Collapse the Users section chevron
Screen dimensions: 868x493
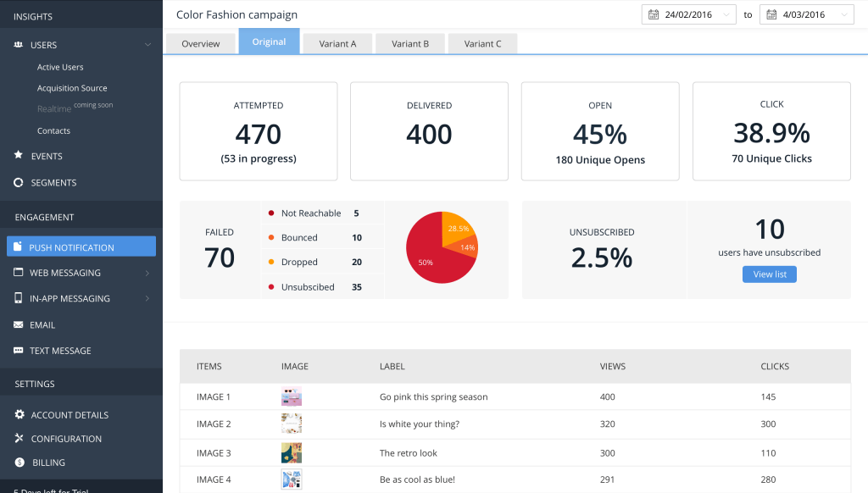[147, 45]
